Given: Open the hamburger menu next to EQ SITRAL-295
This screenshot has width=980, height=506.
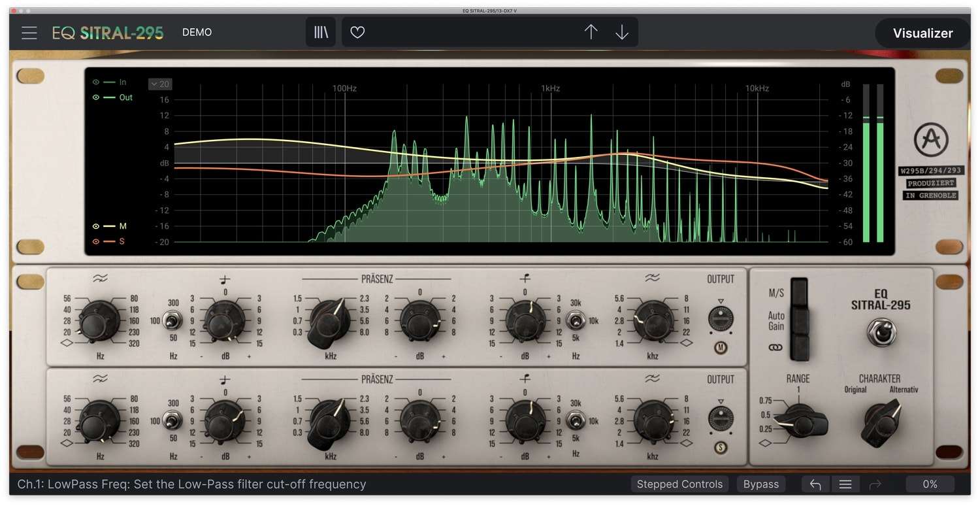Looking at the screenshot, I should 29,32.
